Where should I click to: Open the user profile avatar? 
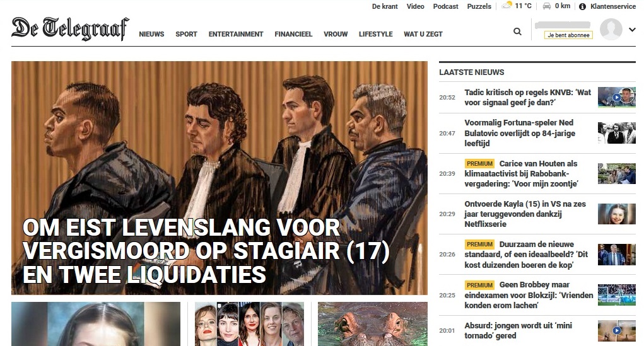611,29
